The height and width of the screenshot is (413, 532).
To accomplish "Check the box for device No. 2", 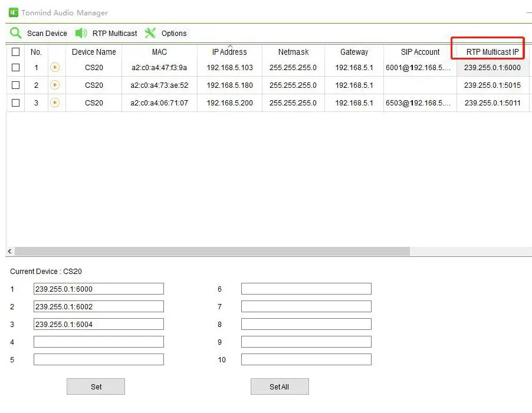I will tap(15, 85).
